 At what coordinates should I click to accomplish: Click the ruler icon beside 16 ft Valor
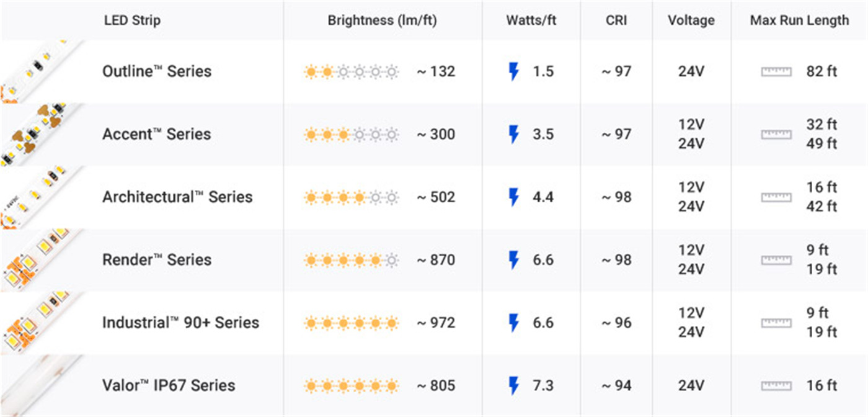point(776,385)
